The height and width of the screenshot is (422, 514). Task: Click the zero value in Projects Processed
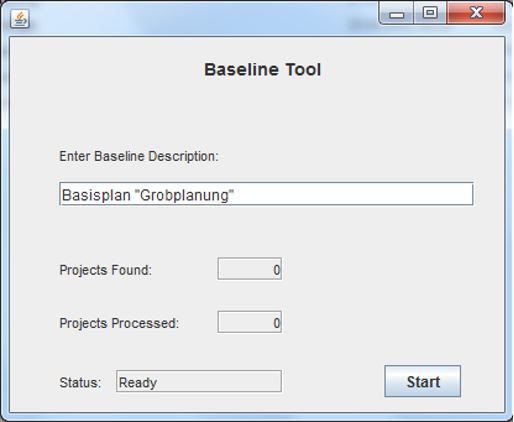click(x=277, y=323)
